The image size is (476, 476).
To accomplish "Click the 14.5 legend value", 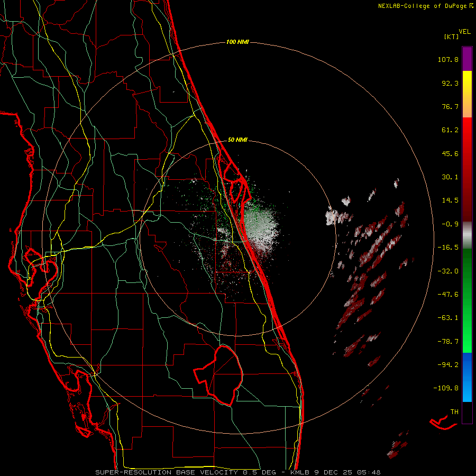I will [x=450, y=200].
